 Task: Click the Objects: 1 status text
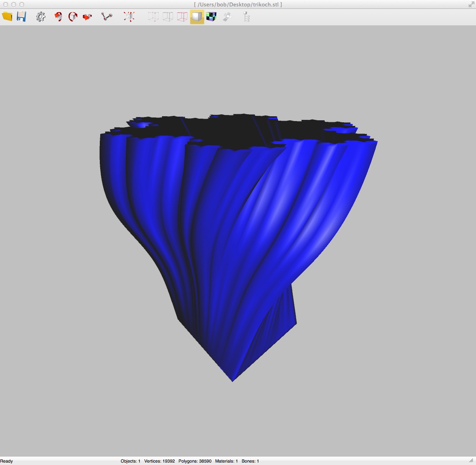coord(130,461)
